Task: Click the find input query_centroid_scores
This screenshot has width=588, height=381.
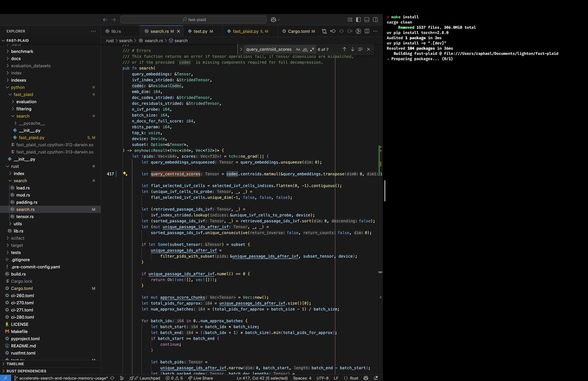Action: [x=269, y=49]
